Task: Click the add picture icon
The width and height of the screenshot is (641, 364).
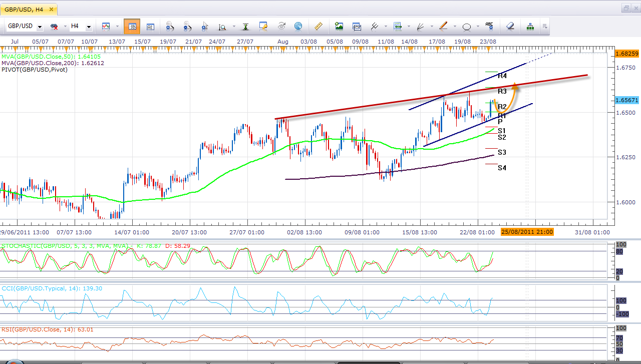Action: (x=339, y=26)
